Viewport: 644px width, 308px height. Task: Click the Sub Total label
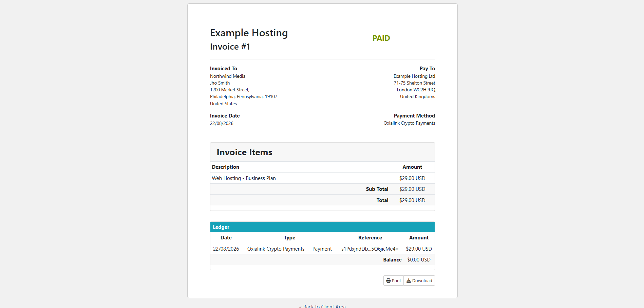pos(377,189)
